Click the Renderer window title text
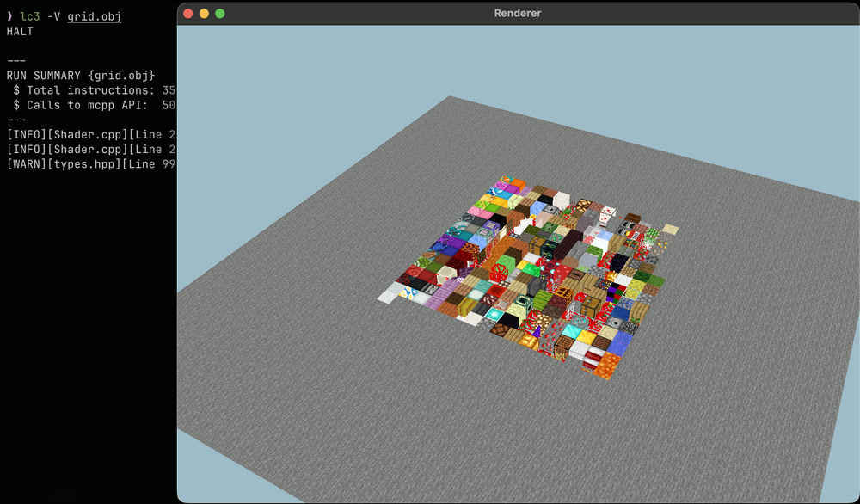 518,13
